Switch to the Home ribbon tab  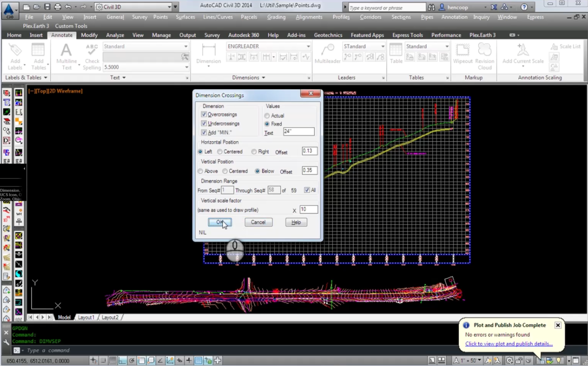pyautogui.click(x=14, y=35)
